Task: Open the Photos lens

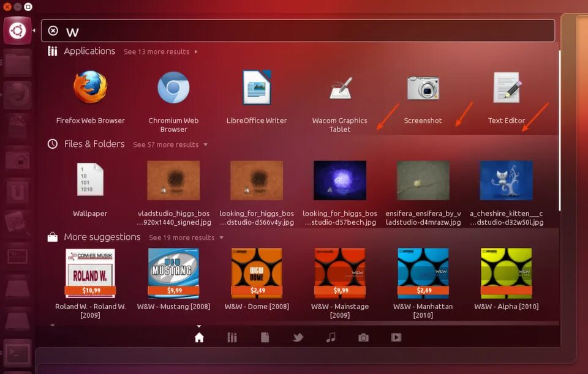Action: [363, 338]
